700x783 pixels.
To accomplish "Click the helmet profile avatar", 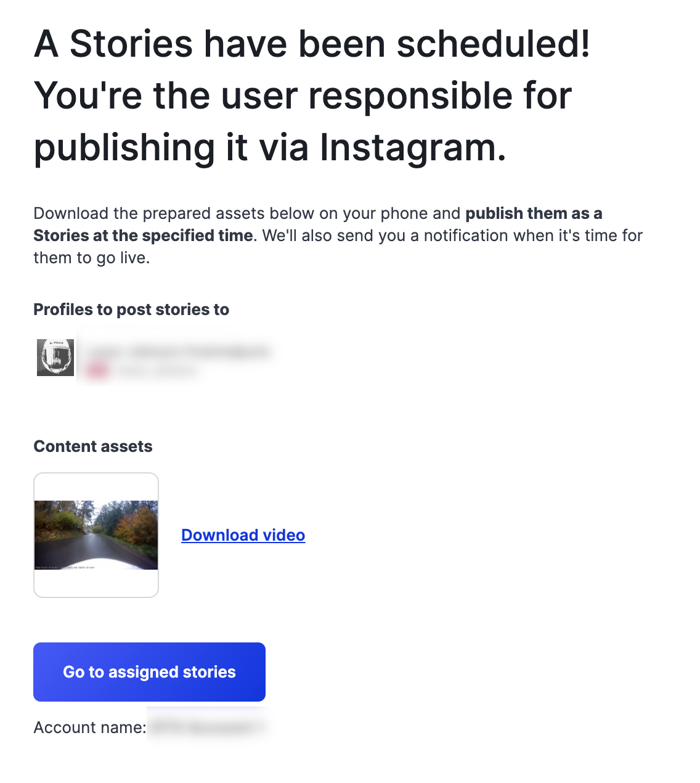I will 55,358.
